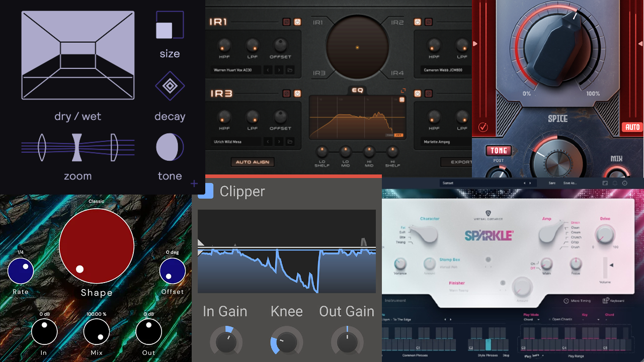Click the dry / wet room graphic
This screenshot has width=644, height=362.
tap(78, 55)
